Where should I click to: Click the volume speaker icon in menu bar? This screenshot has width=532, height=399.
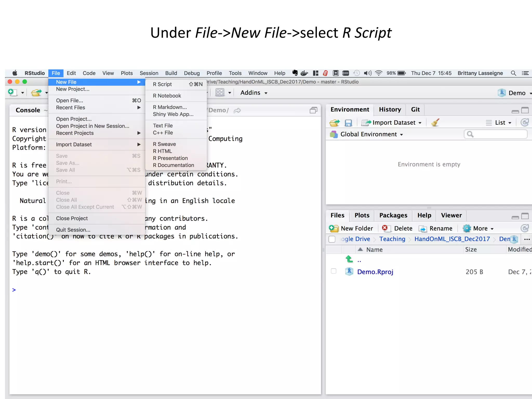tap(368, 73)
